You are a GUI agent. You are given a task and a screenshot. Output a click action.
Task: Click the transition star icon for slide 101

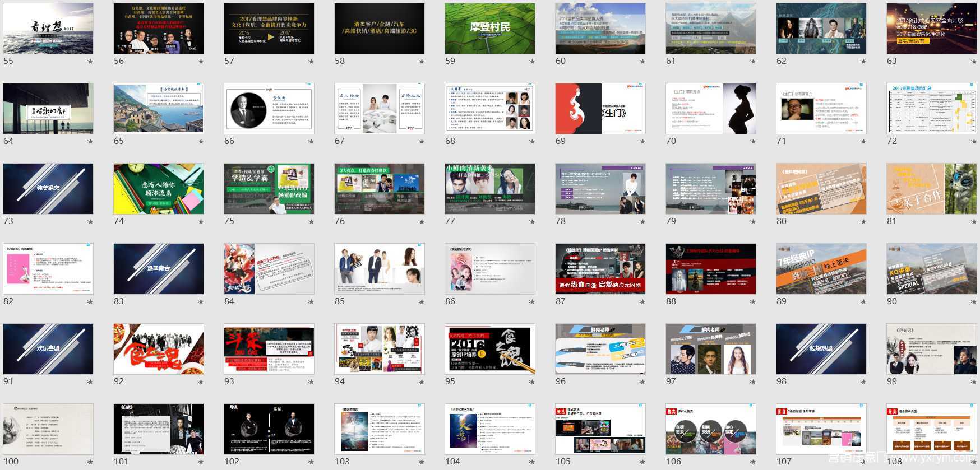click(201, 462)
